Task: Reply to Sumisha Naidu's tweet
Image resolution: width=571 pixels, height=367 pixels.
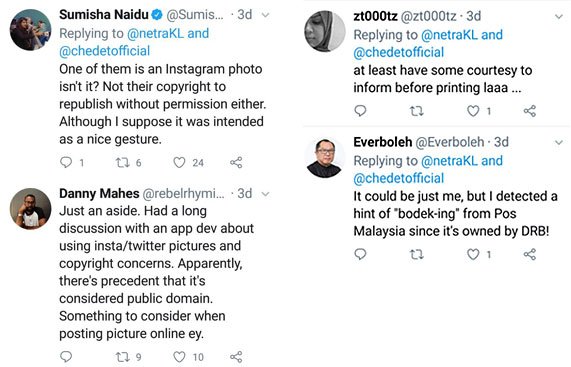Action: (x=66, y=162)
